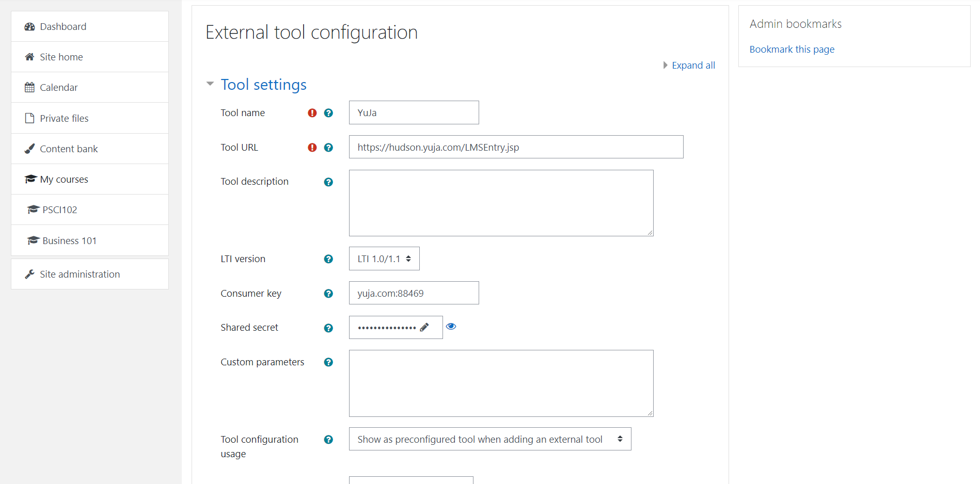
Task: Click the Shared secret help icon
Action: point(328,328)
